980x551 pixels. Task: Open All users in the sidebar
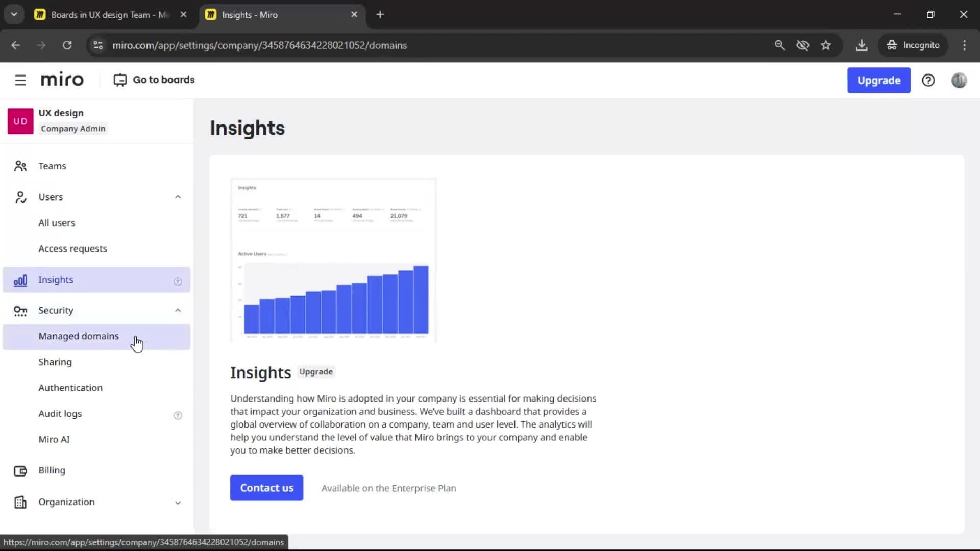[x=96, y=223]
